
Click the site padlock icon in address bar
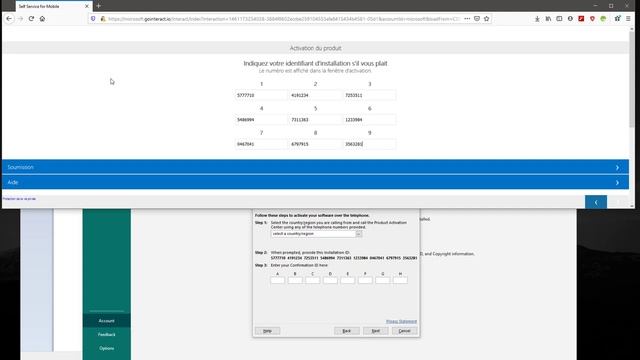[x=103, y=19]
